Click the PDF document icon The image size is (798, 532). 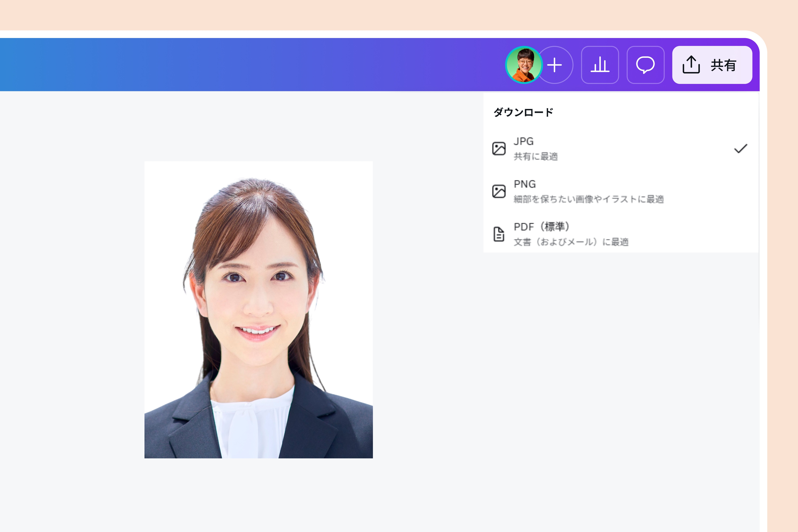tap(499, 234)
